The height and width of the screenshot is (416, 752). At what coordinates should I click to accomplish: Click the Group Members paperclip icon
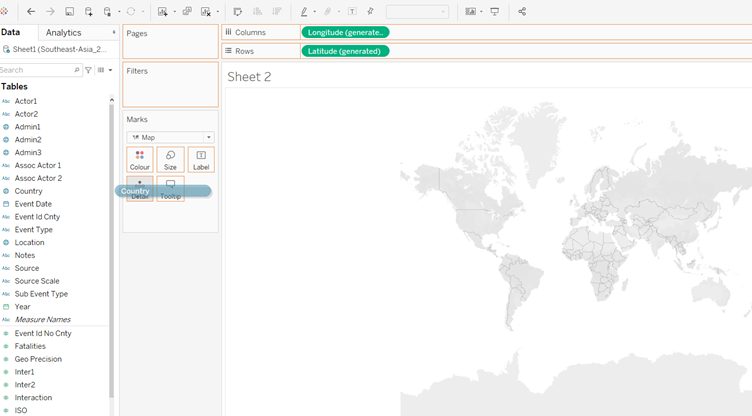click(x=328, y=12)
